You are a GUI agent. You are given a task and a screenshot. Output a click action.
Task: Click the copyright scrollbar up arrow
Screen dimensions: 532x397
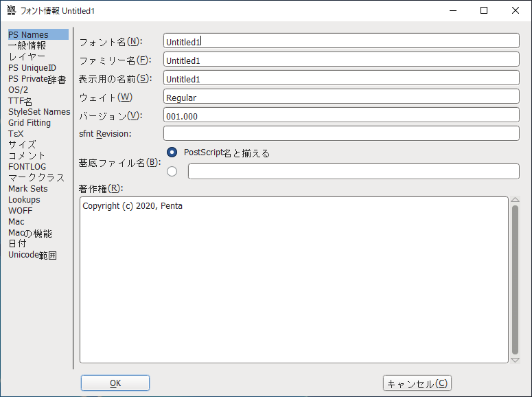point(515,200)
